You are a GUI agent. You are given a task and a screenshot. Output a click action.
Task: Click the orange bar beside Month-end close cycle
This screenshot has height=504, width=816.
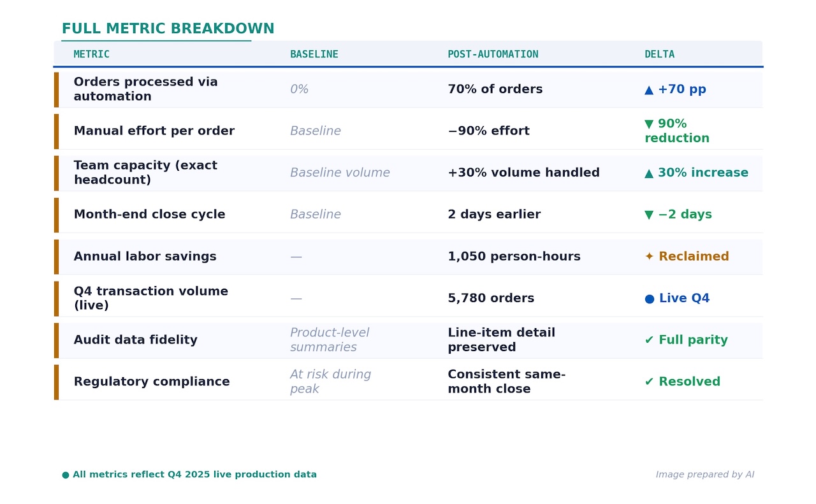(x=56, y=215)
